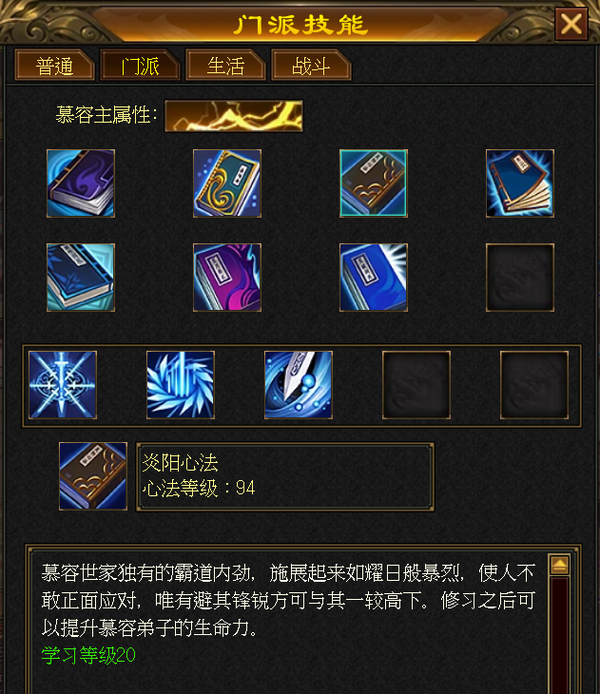Click the scroll-up arrow in description box
This screenshot has height=694, width=600.
pyautogui.click(x=560, y=565)
